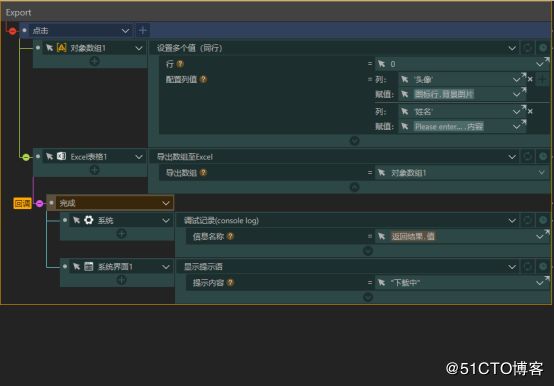The width and height of the screenshot is (554, 386).
Task: Show help for 配置列值 parameter
Action: (x=204, y=79)
